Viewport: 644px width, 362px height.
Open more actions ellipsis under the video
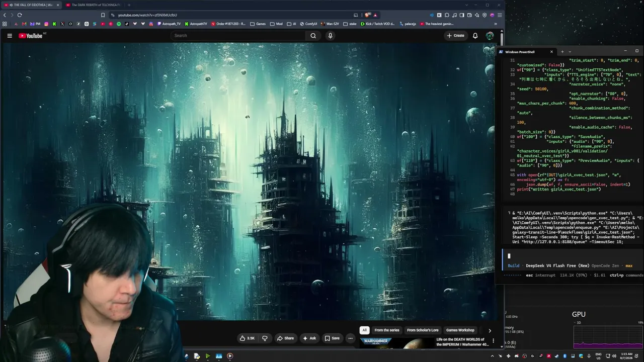click(x=350, y=338)
